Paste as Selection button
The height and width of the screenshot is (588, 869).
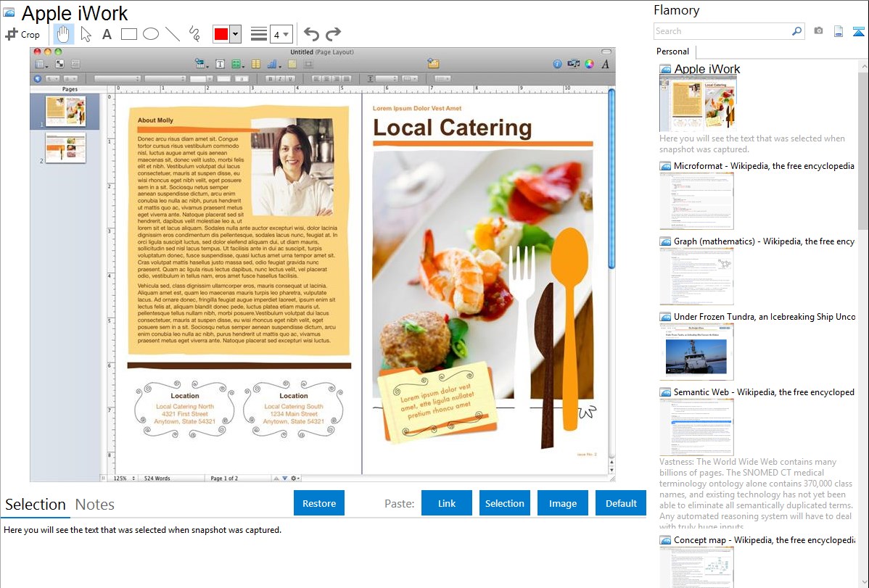tap(505, 503)
